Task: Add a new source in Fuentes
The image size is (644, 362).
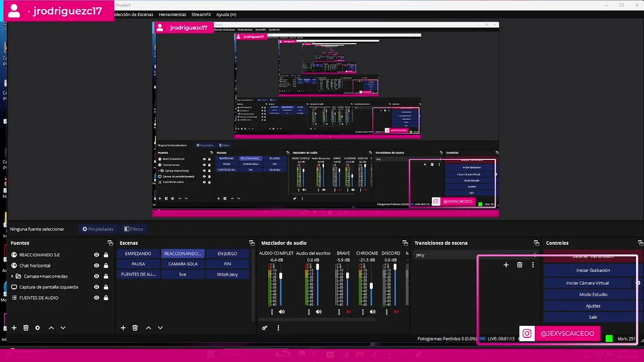Action: tap(14, 328)
